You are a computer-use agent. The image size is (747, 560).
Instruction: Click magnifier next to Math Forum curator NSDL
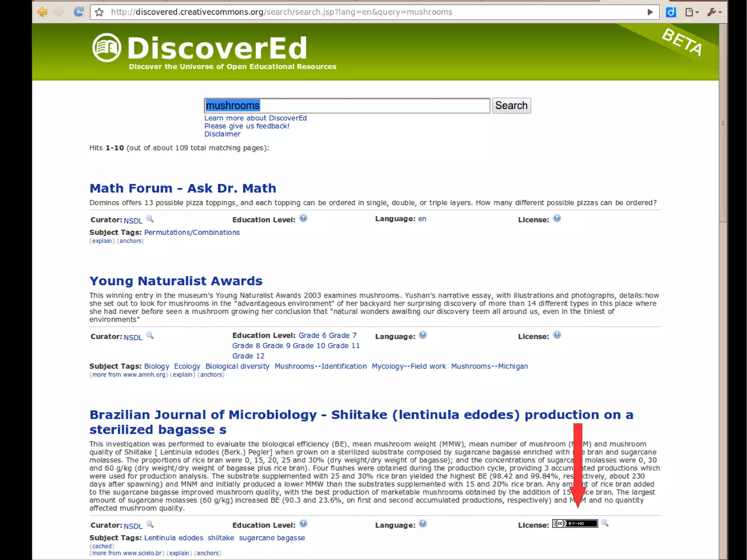tap(150, 219)
